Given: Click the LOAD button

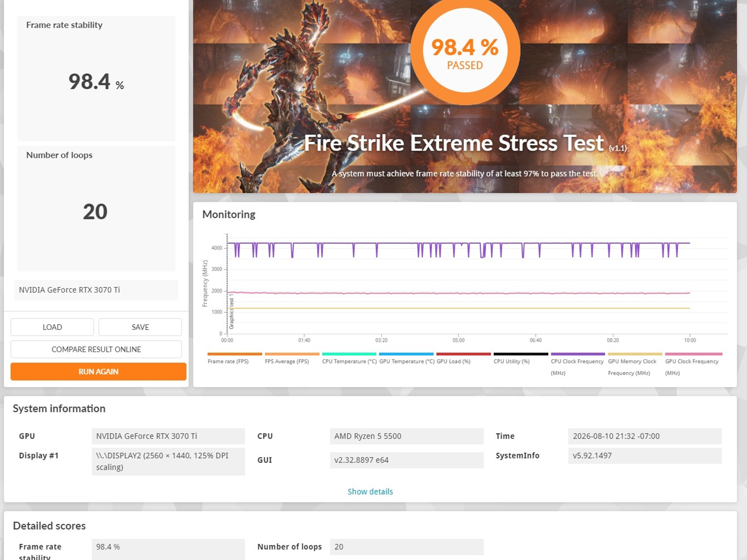Looking at the screenshot, I should click(x=52, y=327).
